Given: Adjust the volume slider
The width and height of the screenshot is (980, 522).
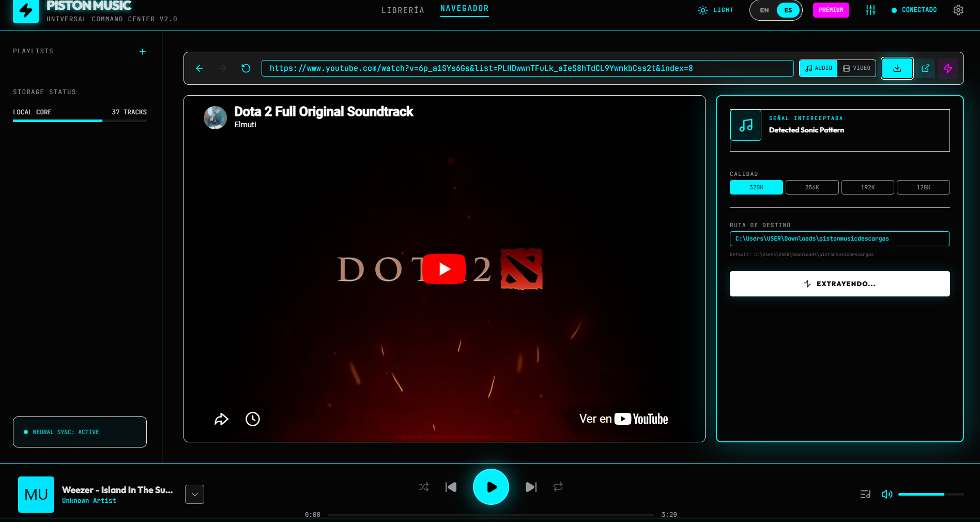Looking at the screenshot, I should (x=931, y=494).
